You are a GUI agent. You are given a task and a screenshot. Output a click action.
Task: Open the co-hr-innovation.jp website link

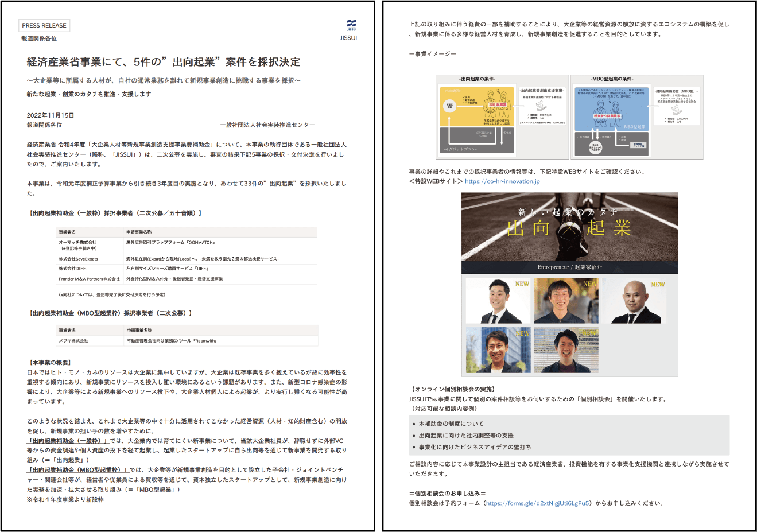(x=502, y=181)
